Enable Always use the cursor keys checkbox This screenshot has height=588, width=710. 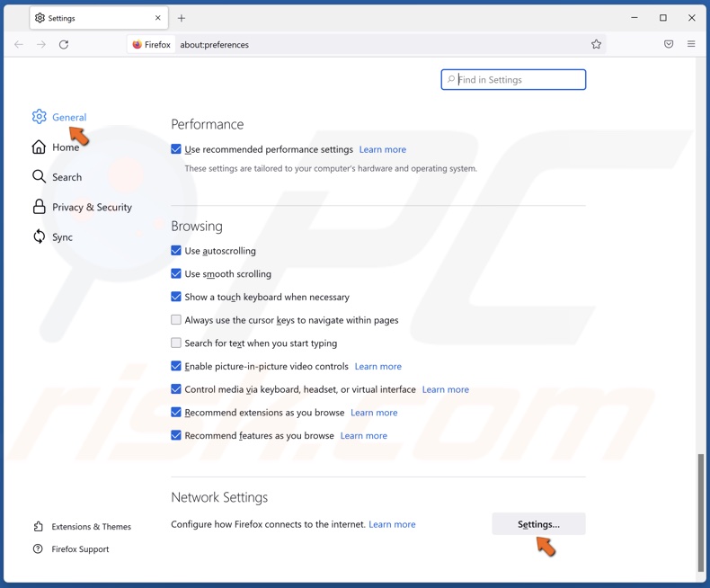pos(176,320)
